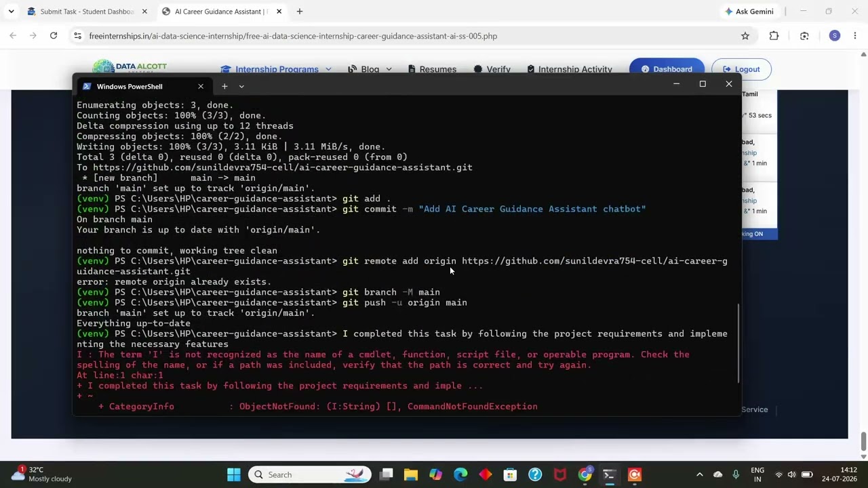Open ENG IN language switcher
The height and width of the screenshot is (488, 868).
[757, 474]
